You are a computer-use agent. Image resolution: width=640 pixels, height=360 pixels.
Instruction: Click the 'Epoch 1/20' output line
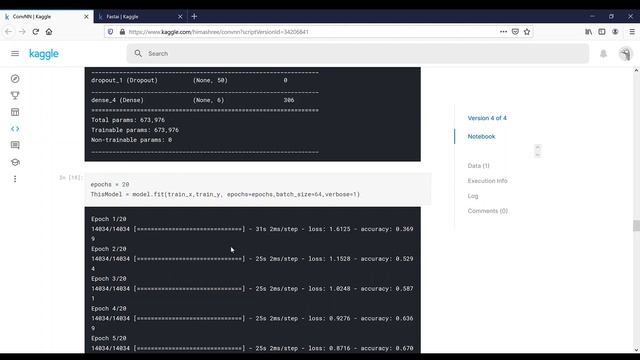tap(109, 219)
